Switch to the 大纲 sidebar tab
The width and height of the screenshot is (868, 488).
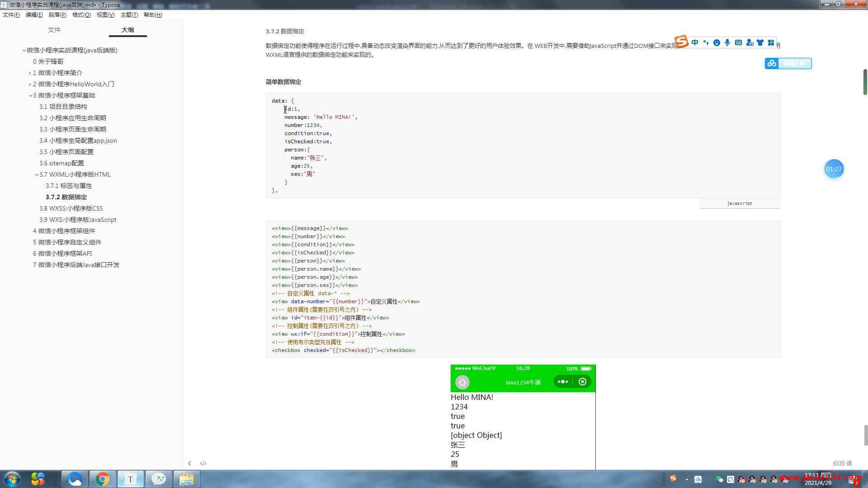(128, 30)
